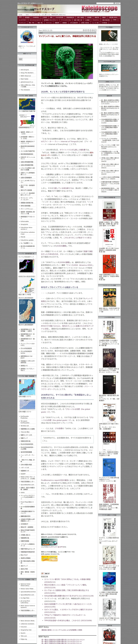Open the collective evolution link
This screenshot has width=138, height=644.
27,624
